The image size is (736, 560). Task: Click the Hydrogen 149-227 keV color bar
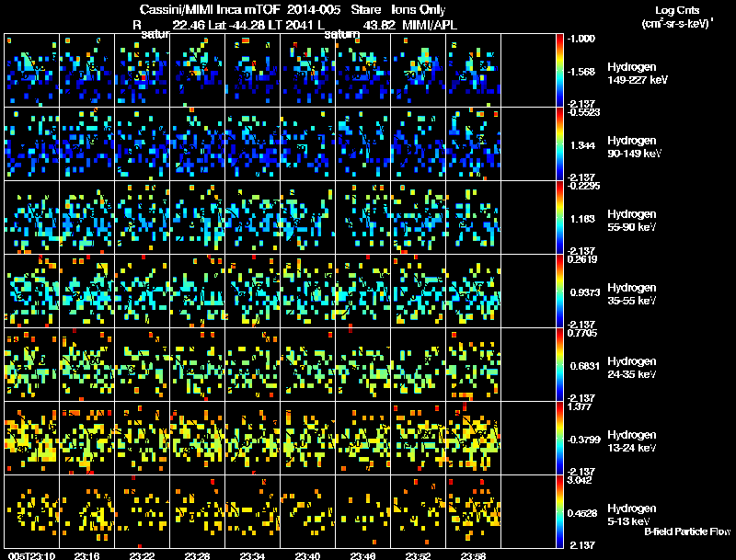[x=559, y=71]
